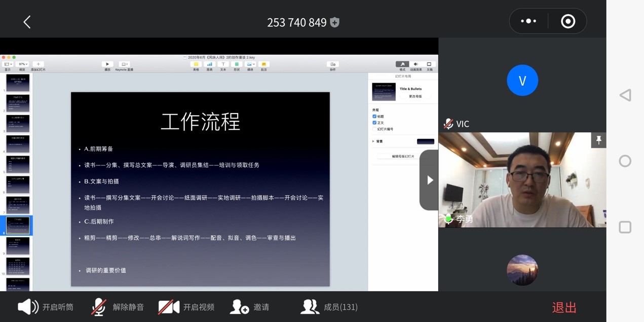This screenshot has height=322, width=644.
Task: Click the add slide (添加幻灯片) plus icon
Action: click(38, 64)
